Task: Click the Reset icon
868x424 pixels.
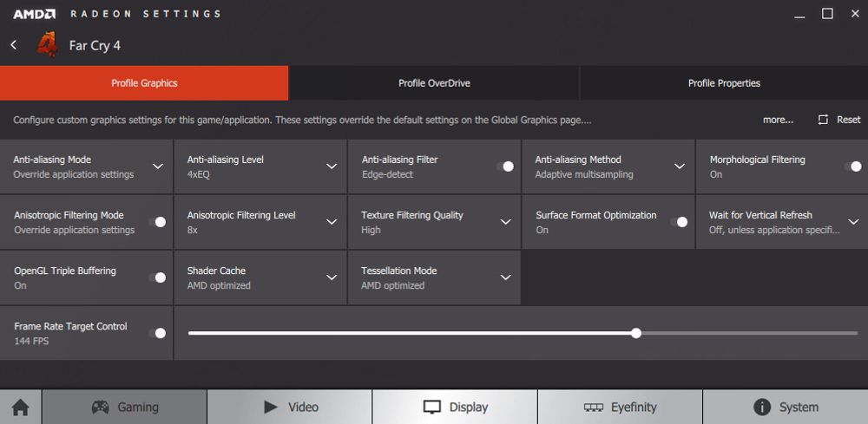Action: click(x=823, y=120)
